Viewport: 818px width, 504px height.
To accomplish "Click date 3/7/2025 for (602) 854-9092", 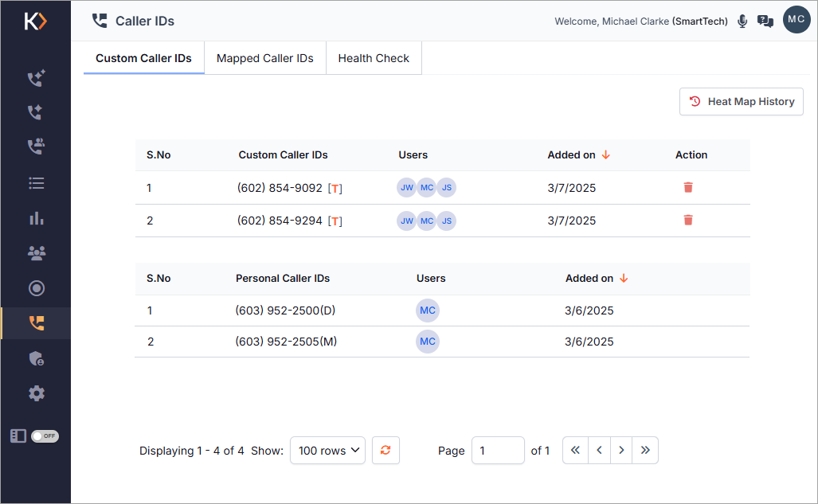I will click(x=571, y=189).
